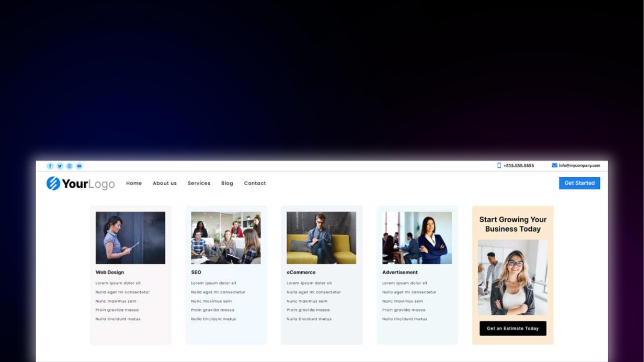Open the About us menu item
The height and width of the screenshot is (362, 644).
165,183
